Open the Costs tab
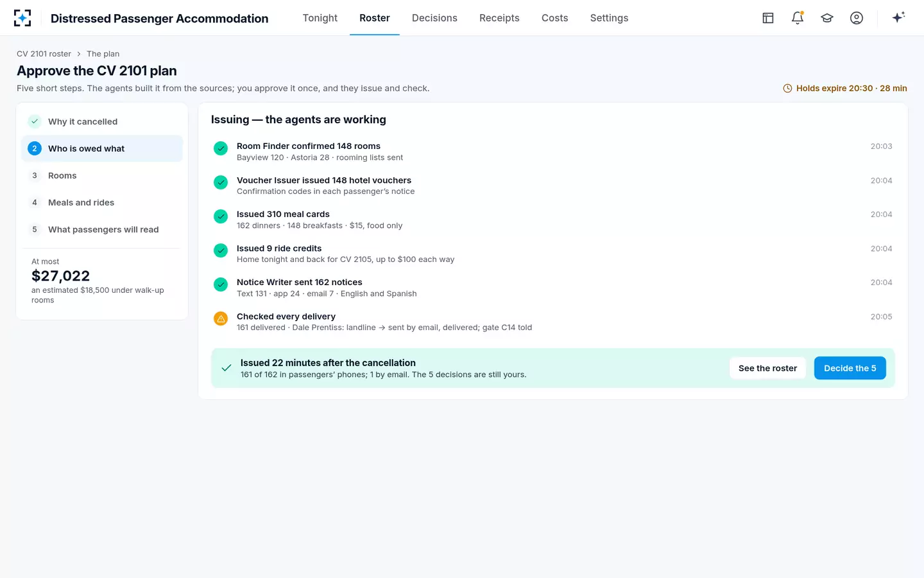This screenshot has width=924, height=578. point(555,18)
